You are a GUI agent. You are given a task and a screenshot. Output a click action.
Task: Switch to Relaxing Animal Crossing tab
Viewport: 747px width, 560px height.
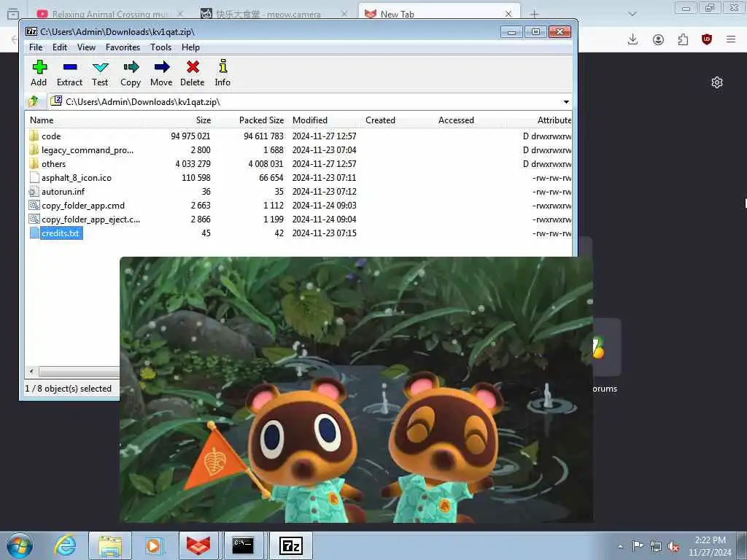click(x=109, y=14)
